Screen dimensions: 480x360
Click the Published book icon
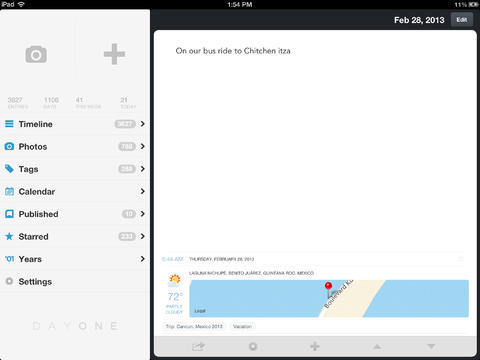pos(9,214)
